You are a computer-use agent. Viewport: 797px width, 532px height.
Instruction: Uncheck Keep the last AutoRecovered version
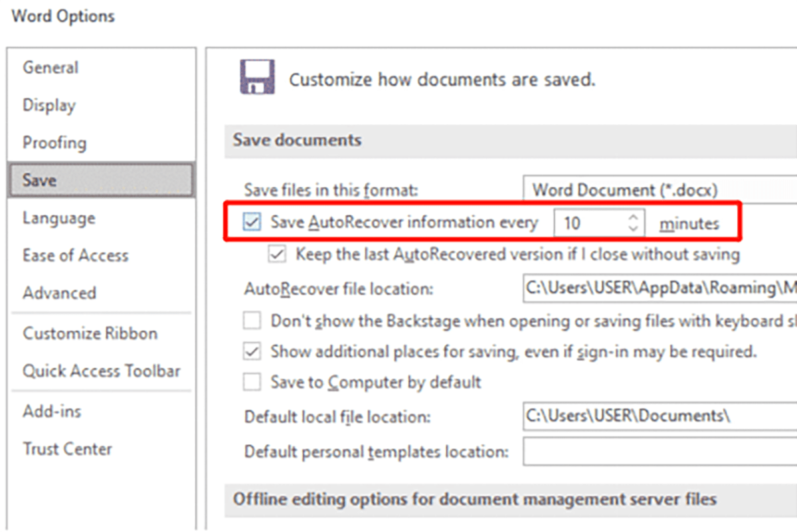[x=278, y=254]
